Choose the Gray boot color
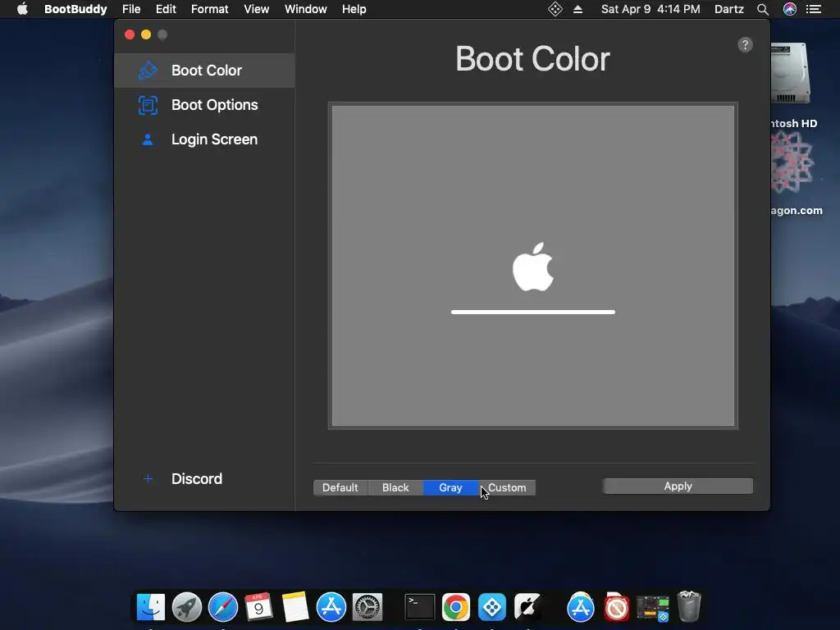The image size is (840, 630). coord(450,487)
